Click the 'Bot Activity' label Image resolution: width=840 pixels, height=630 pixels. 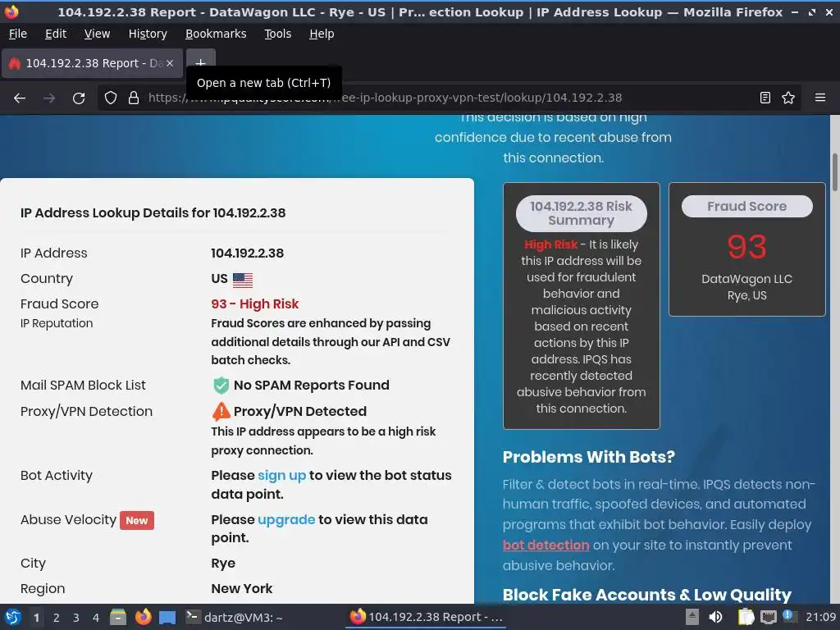tap(57, 476)
